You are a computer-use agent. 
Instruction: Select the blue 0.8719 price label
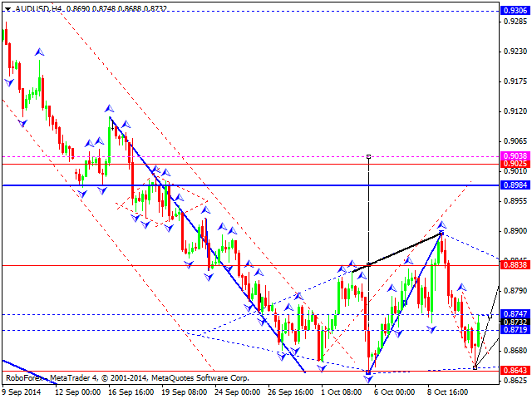(x=515, y=330)
